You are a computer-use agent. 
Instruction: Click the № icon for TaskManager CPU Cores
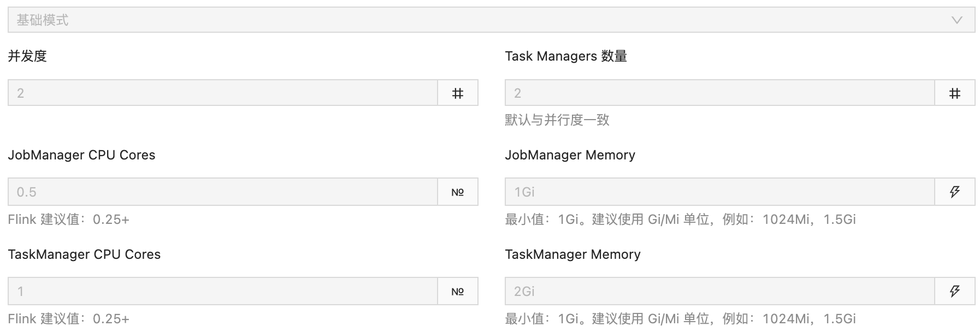tap(458, 291)
